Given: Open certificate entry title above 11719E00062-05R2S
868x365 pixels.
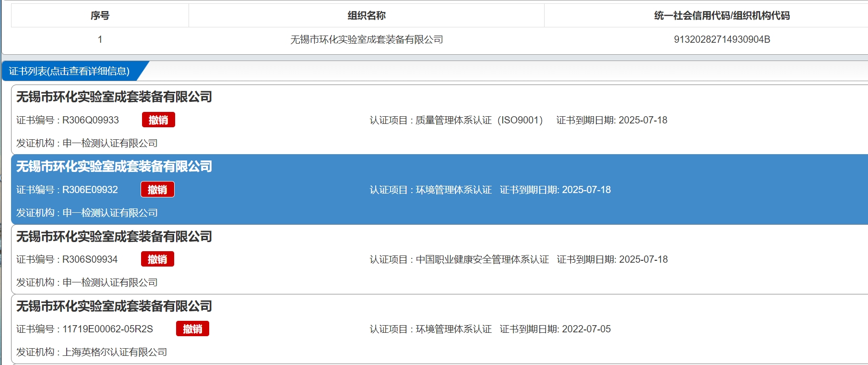Looking at the screenshot, I should pyautogui.click(x=114, y=306).
